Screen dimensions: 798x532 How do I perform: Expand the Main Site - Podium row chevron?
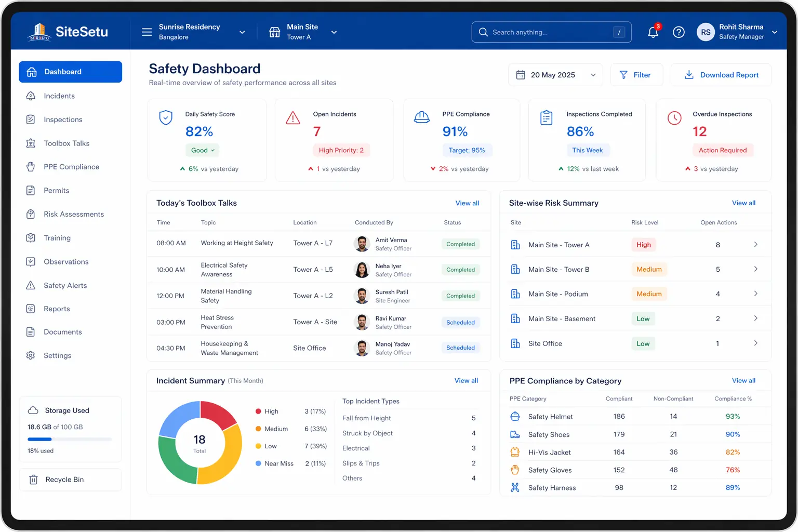tap(755, 294)
